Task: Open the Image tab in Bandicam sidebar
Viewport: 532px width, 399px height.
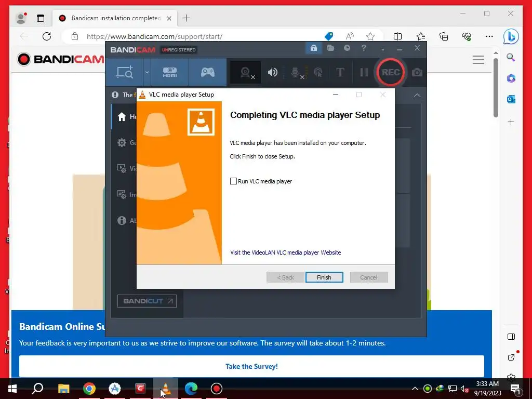Action: pos(124,194)
